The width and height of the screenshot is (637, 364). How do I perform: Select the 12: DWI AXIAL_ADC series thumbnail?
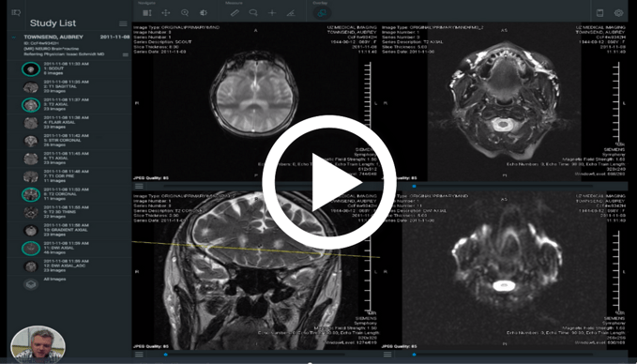(x=31, y=266)
